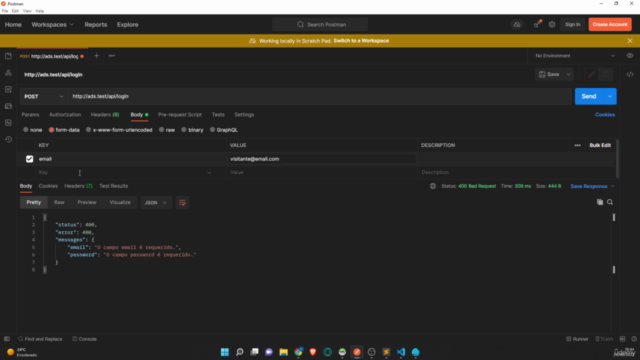Image resolution: width=640 pixels, height=360 pixels.
Task: Click the edit pencil icon beside Save
Action: click(591, 74)
